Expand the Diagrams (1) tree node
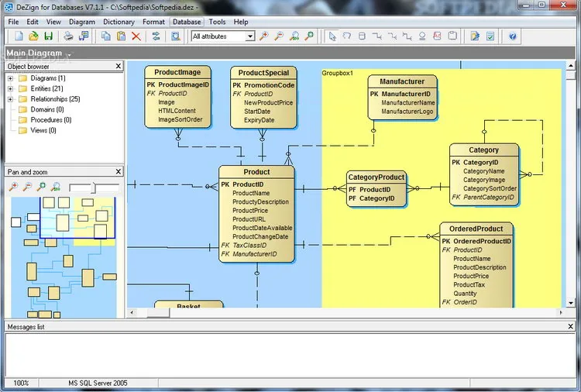581x392 pixels. (x=10, y=78)
